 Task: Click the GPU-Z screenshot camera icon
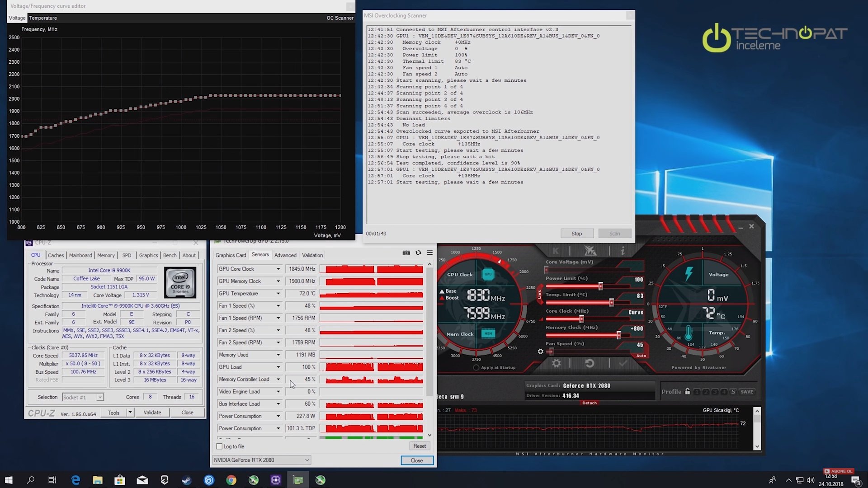(406, 253)
